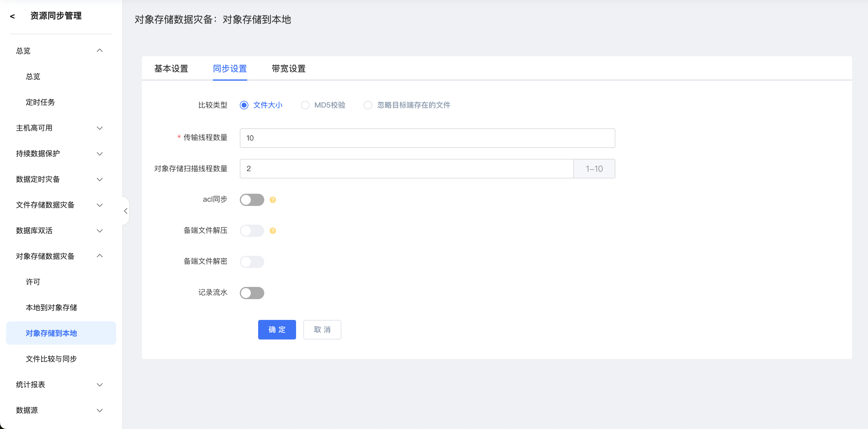
Task: Click the 取消 button
Action: (x=322, y=330)
